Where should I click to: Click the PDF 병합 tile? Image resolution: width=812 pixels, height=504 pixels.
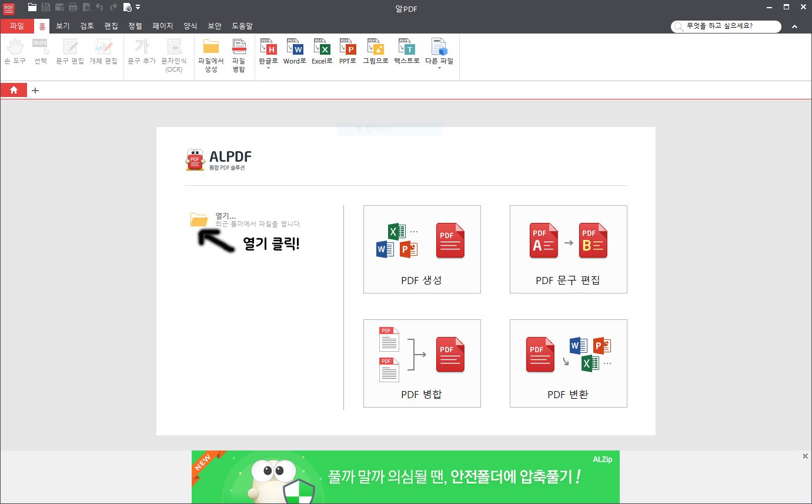[422, 363]
